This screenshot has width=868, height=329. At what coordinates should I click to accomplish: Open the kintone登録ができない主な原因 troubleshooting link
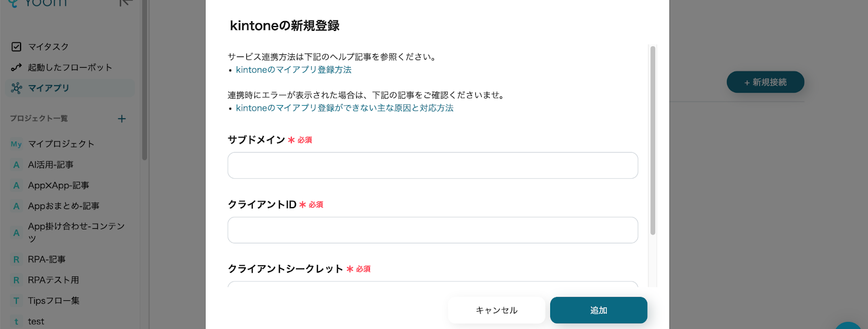pos(344,108)
